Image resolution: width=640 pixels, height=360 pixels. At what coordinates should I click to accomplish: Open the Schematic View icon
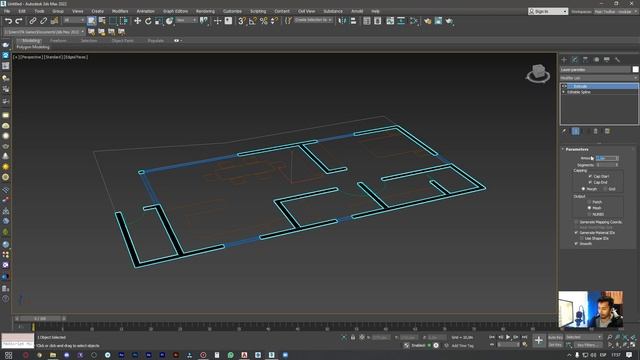pos(401,20)
